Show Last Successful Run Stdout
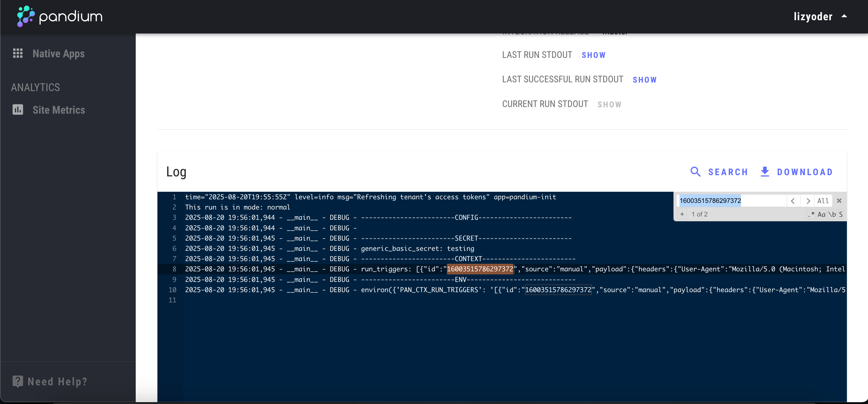Image resolution: width=868 pixels, height=404 pixels. point(644,80)
